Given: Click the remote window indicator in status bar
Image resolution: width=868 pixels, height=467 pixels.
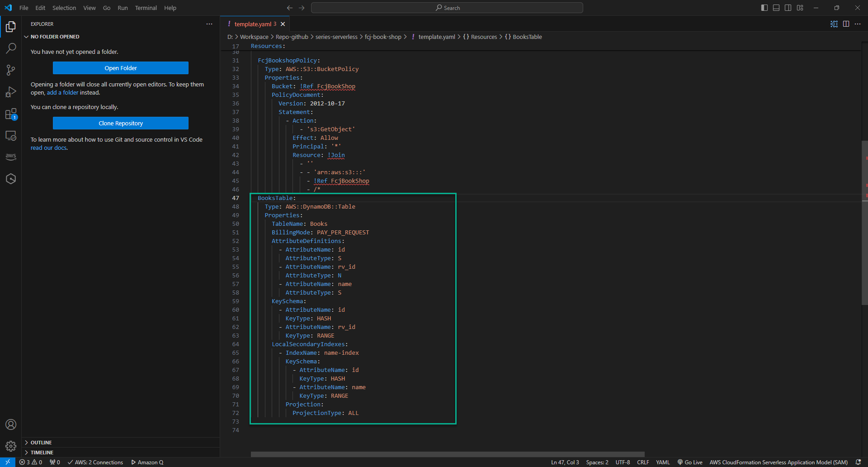Looking at the screenshot, I should [x=8, y=462].
